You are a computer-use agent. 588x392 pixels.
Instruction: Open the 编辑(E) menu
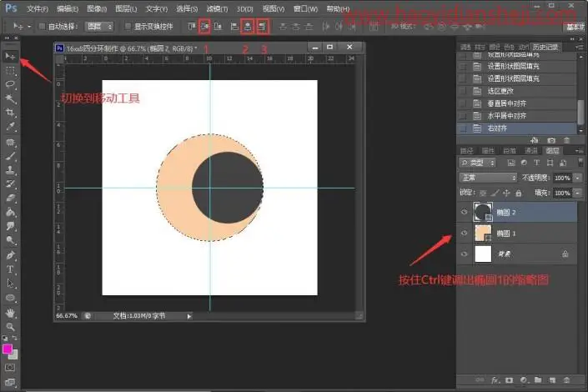[68, 8]
